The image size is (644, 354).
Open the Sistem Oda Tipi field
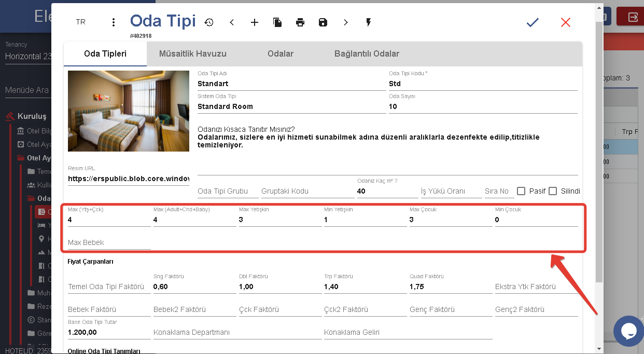click(x=291, y=106)
